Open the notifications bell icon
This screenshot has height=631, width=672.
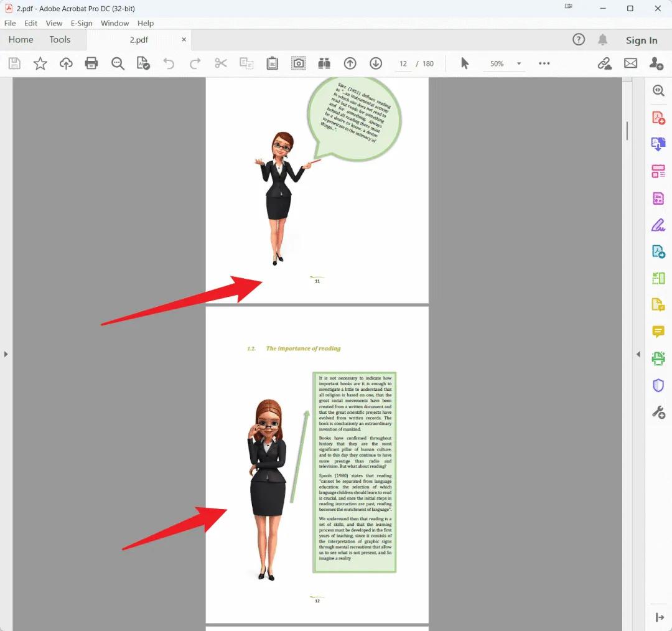[602, 40]
